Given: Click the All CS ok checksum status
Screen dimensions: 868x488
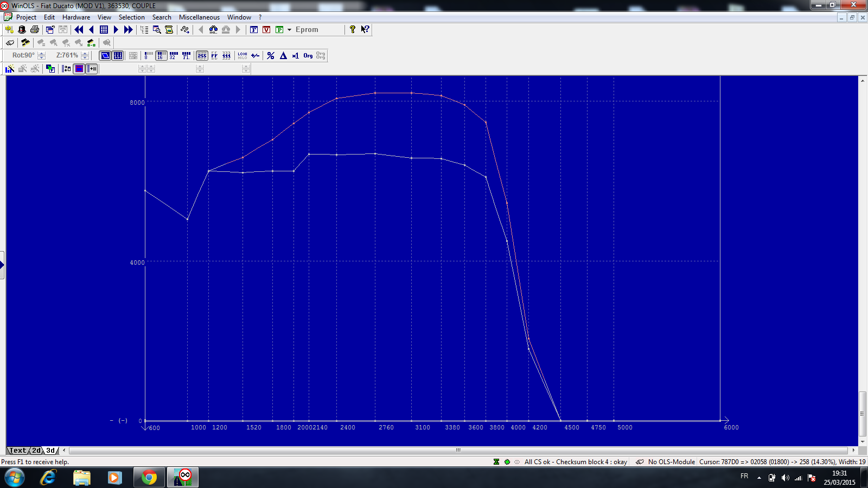Looking at the screenshot, I should click(x=576, y=462).
